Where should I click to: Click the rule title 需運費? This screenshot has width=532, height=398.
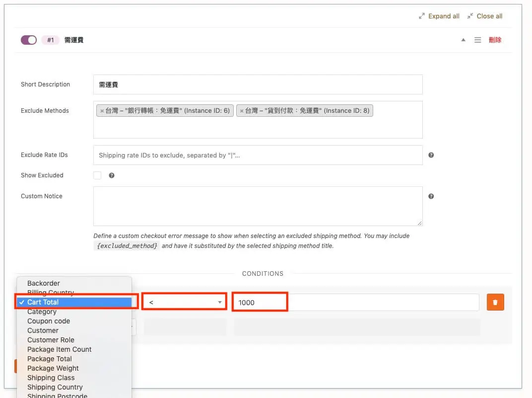[74, 40]
